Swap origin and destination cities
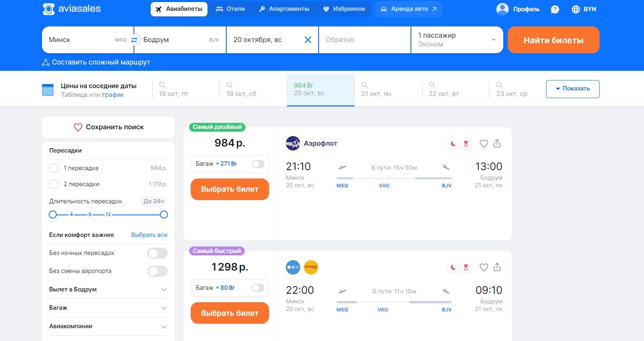 point(134,40)
